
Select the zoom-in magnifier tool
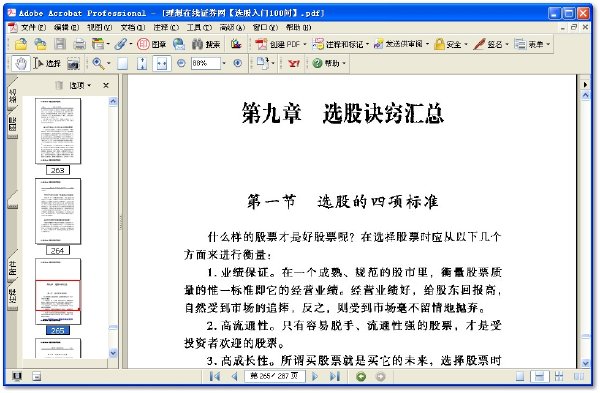[98, 64]
